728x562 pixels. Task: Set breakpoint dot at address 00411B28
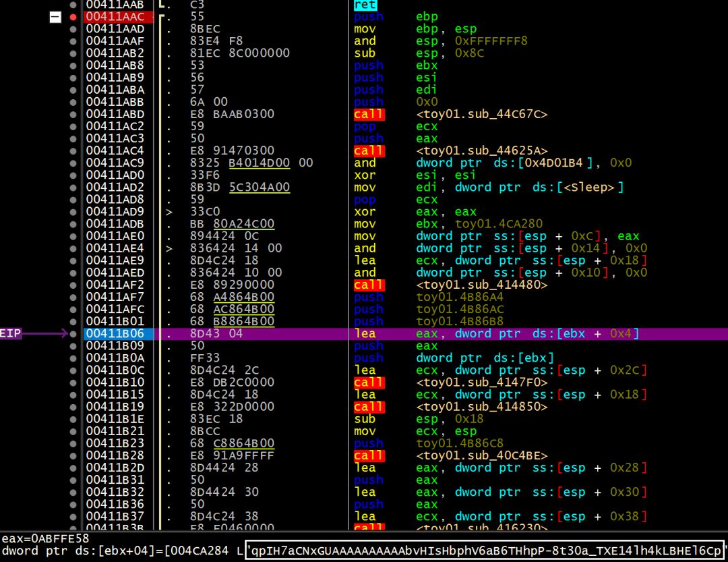[73, 455]
